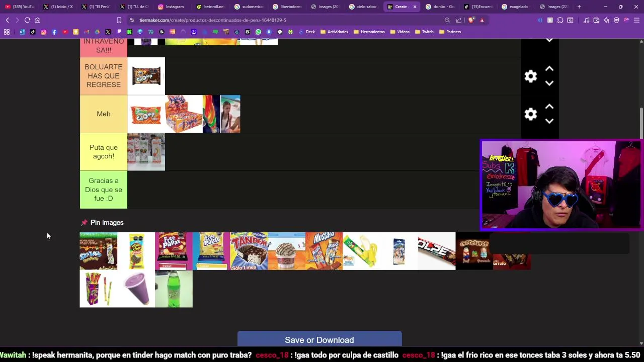Open the VPN shield icon
This screenshot has width=644, height=362.
click(x=616, y=20)
